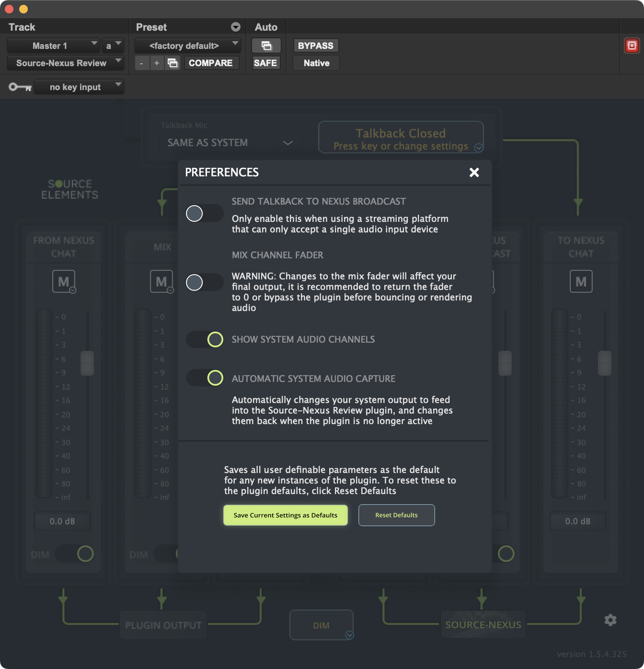The height and width of the screenshot is (669, 644).
Task: Turn off Automatic System Audio Capture
Action: point(205,378)
